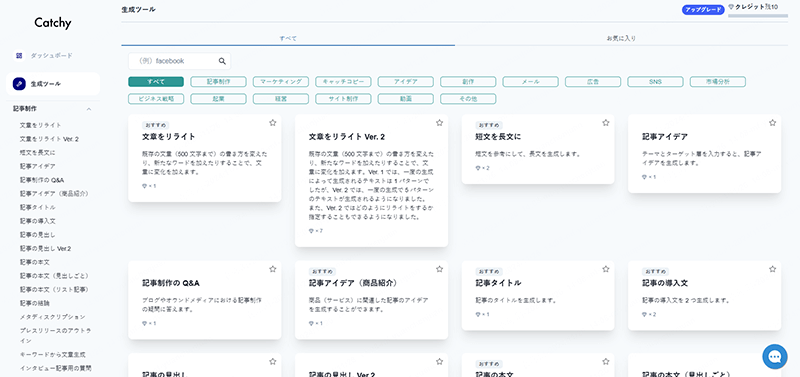Image resolution: width=800 pixels, height=377 pixels.
Task: Mark 記事タイトル card as favorite
Action: click(606, 269)
